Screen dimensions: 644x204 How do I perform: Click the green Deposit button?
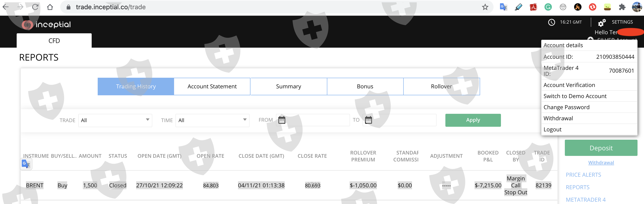(x=601, y=148)
